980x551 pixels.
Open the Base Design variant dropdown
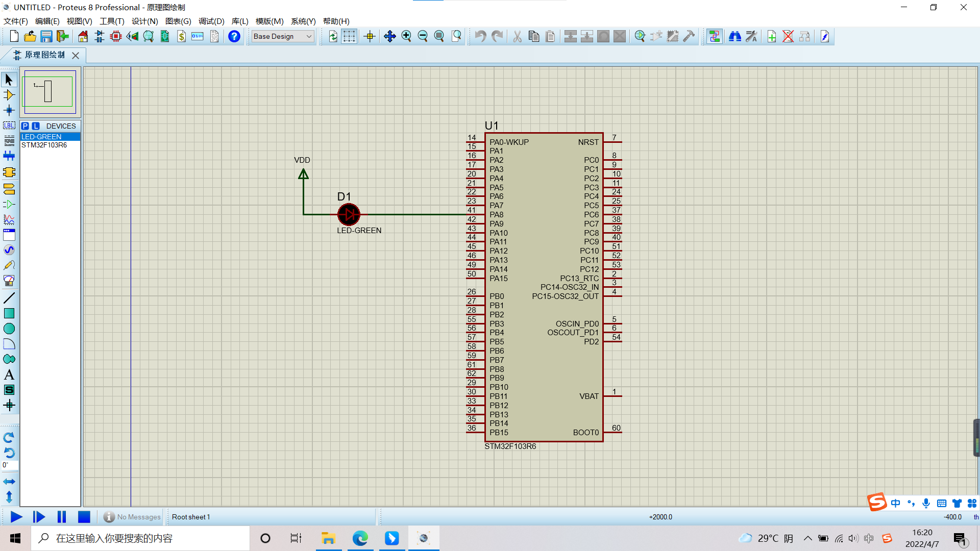click(283, 36)
